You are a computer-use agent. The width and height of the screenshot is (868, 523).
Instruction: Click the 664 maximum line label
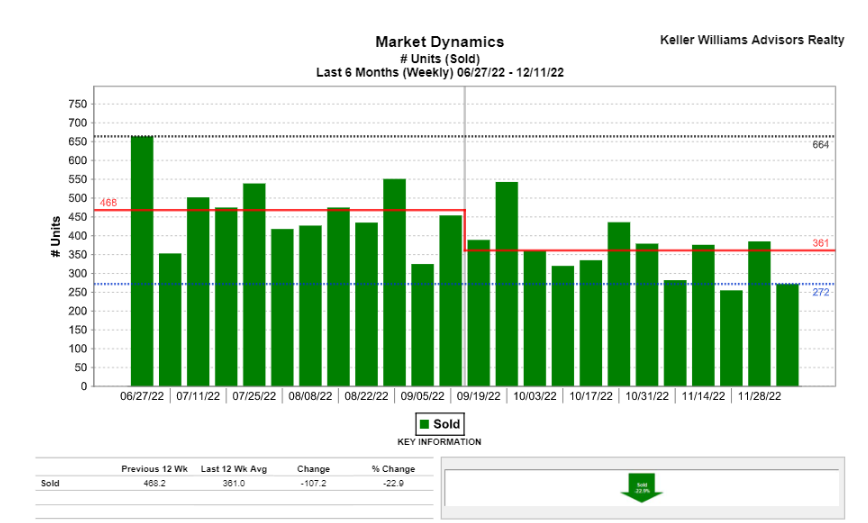(x=820, y=144)
